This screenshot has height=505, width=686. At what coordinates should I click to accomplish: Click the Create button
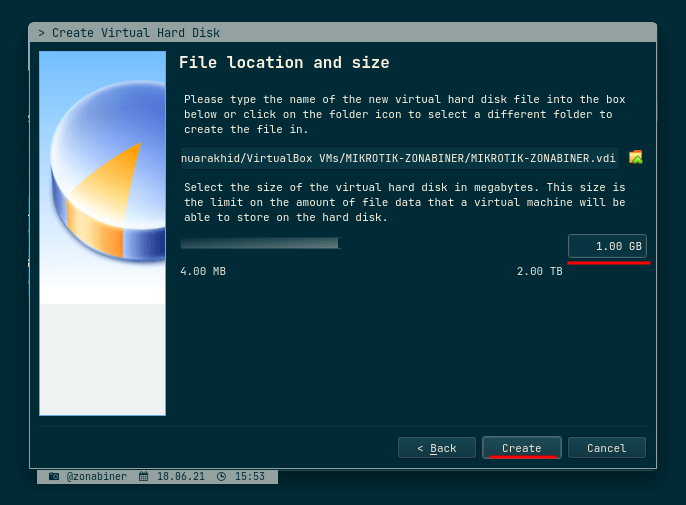pos(522,448)
